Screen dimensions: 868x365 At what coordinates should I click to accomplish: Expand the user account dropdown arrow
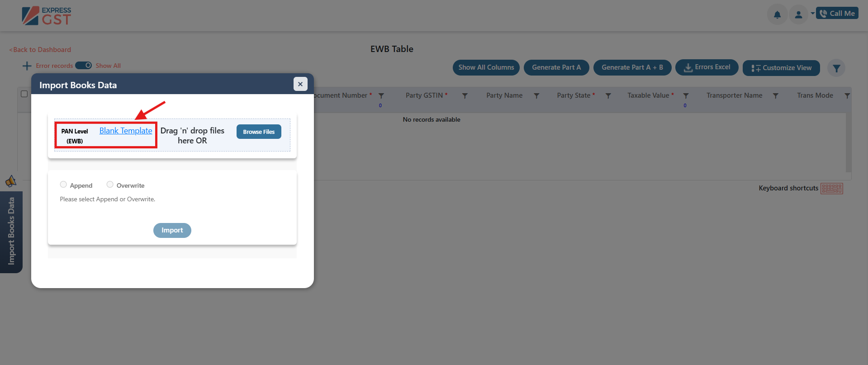click(x=812, y=14)
